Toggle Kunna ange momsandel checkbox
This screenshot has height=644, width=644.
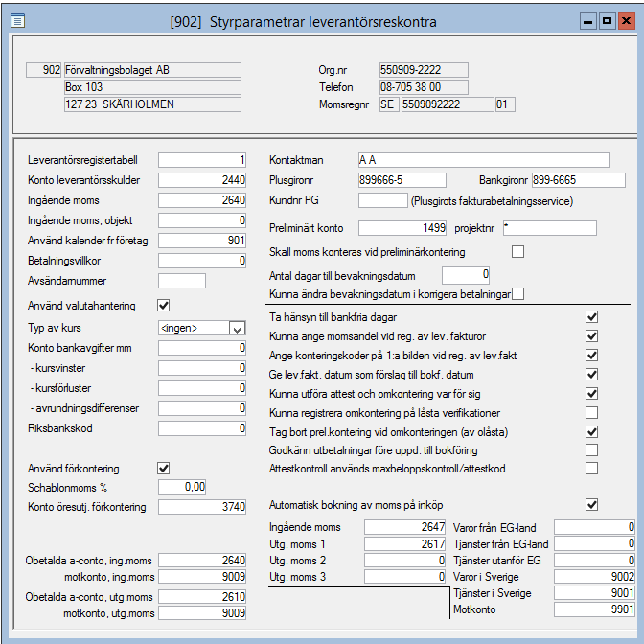click(591, 336)
